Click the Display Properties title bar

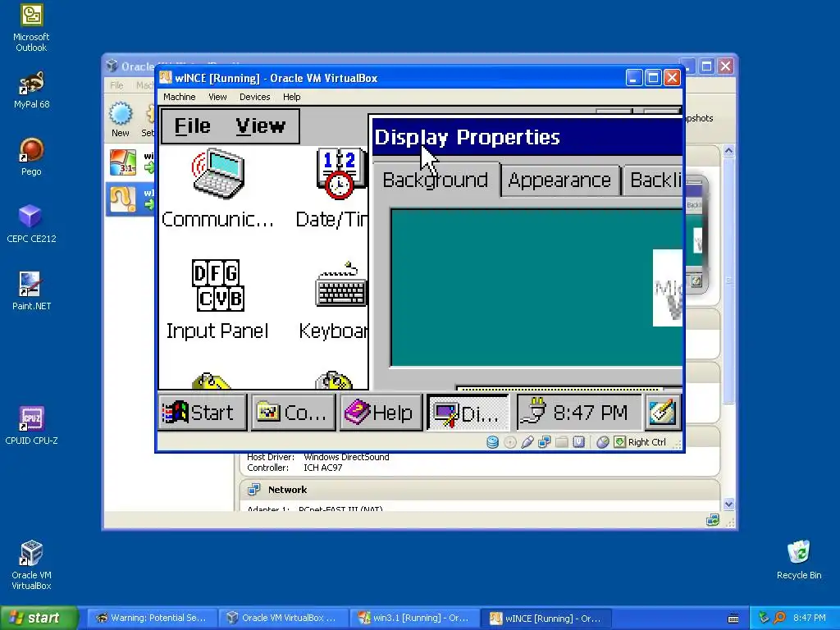point(527,137)
